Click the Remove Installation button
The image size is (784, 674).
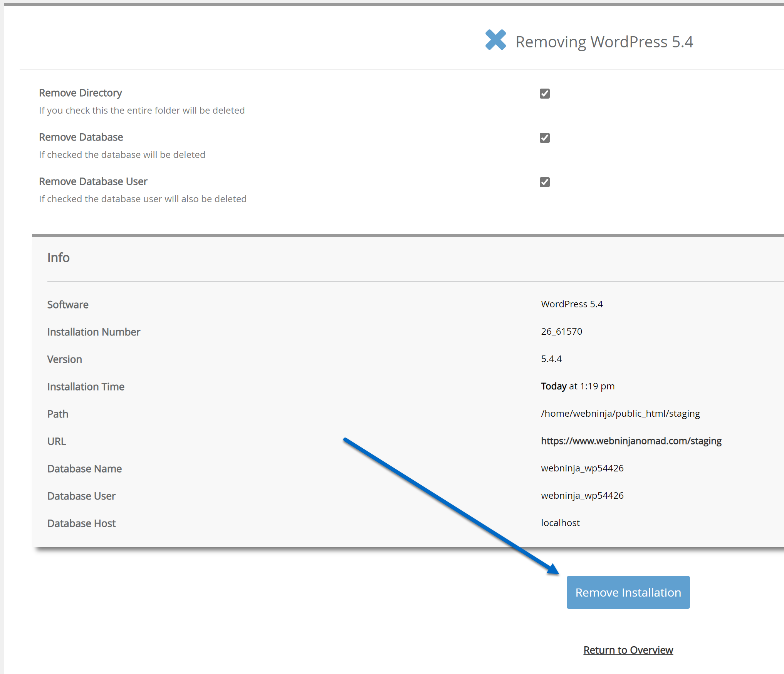pos(628,592)
